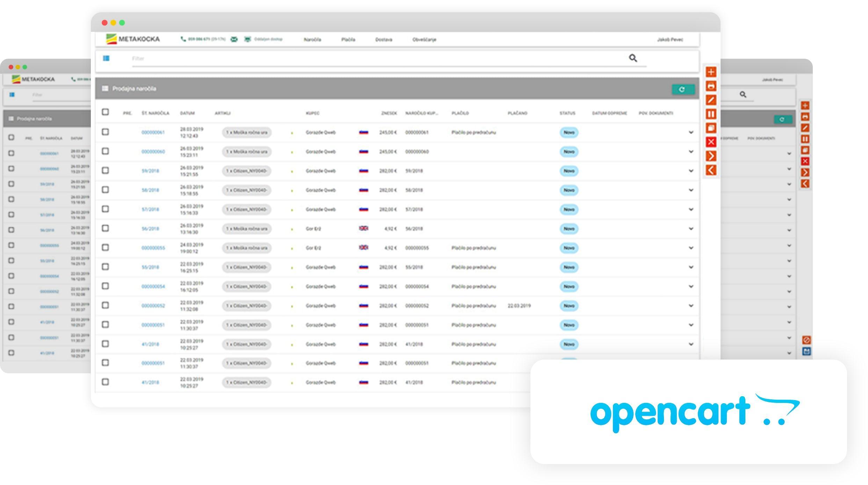Click the green phone icon in top bar
The image size is (868, 485).
pyautogui.click(x=183, y=39)
